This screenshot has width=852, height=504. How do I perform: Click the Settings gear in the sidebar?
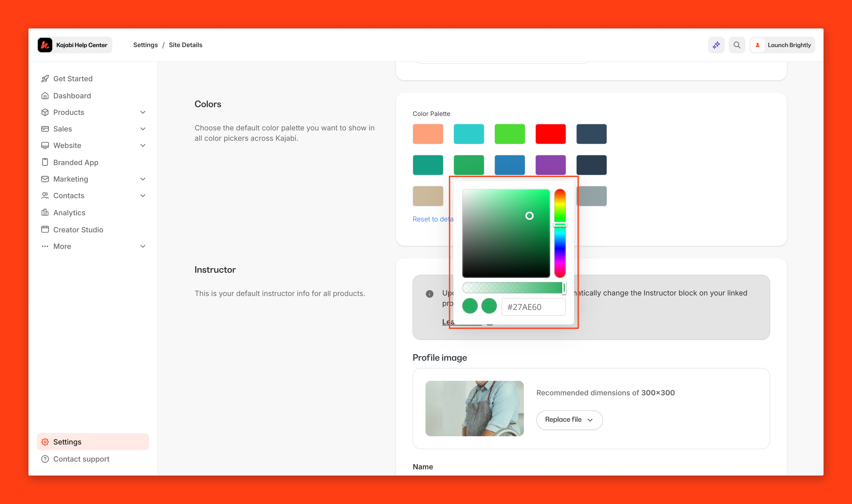tap(45, 441)
